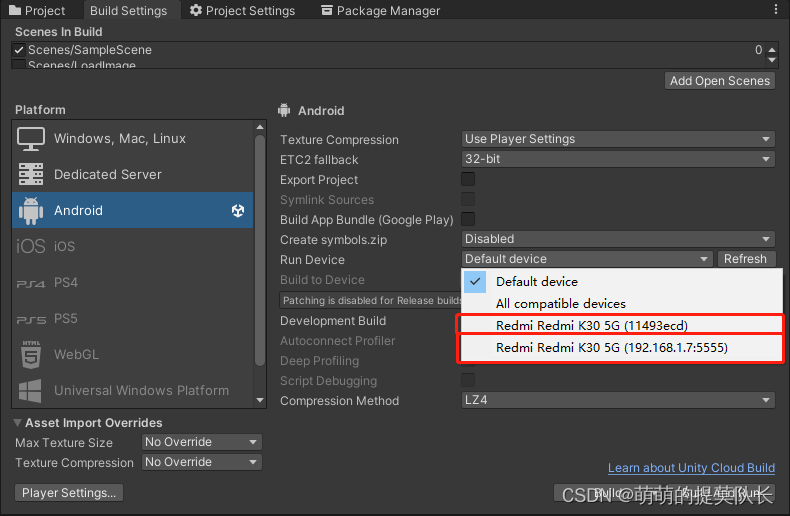The image size is (790, 516).
Task: Enable the Export Project checkbox
Action: click(x=468, y=179)
